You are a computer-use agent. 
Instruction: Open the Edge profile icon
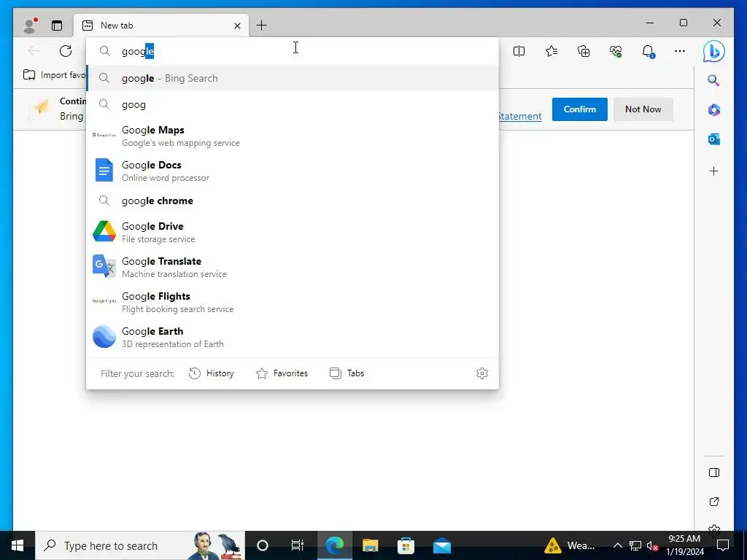pyautogui.click(x=30, y=26)
